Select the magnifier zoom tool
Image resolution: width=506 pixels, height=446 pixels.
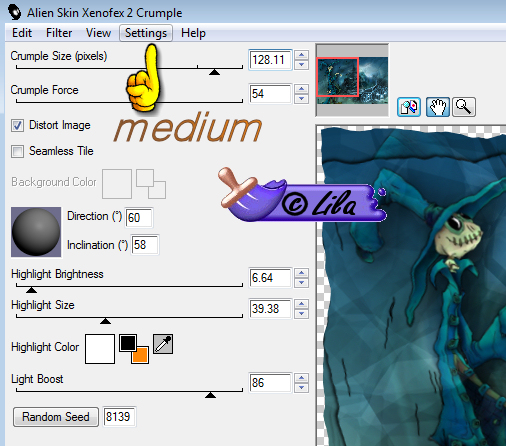coord(464,107)
